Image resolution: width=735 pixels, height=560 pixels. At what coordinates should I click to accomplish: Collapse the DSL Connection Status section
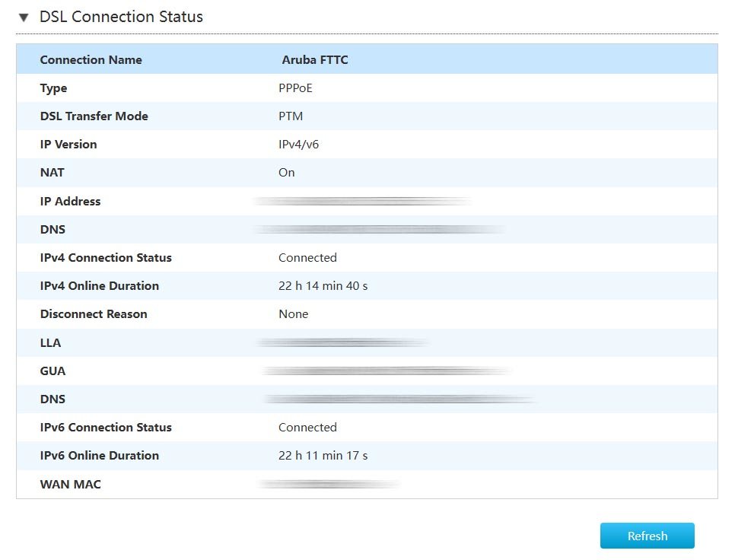coord(24,17)
